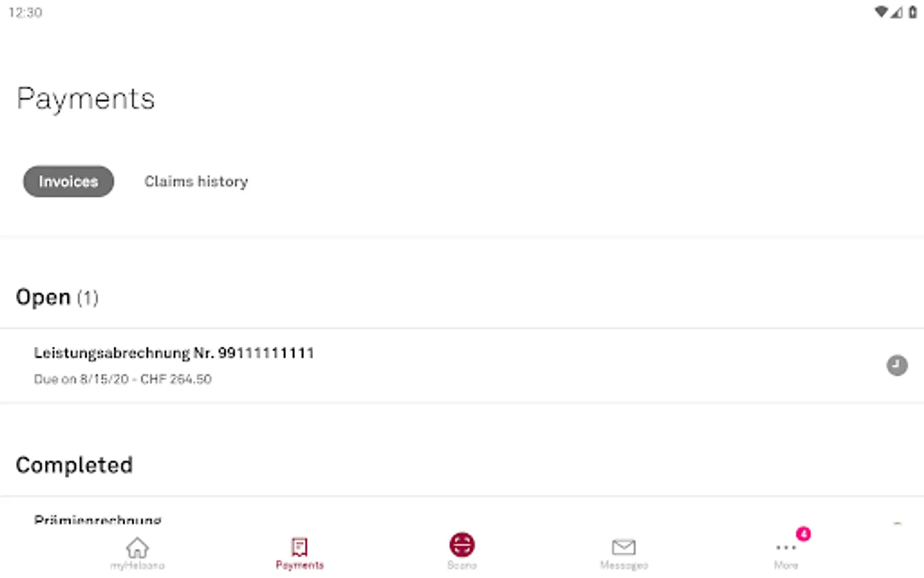Click the battery status icon

[912, 12]
